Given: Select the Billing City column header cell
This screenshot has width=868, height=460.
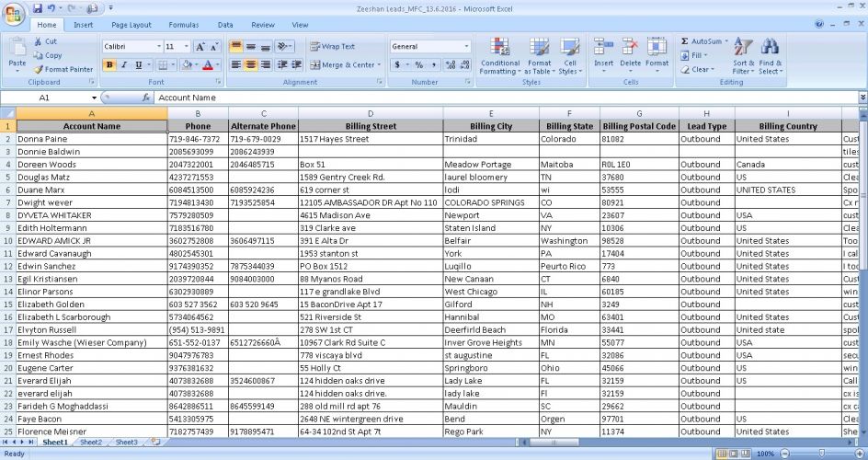Looking at the screenshot, I should coord(491,126).
